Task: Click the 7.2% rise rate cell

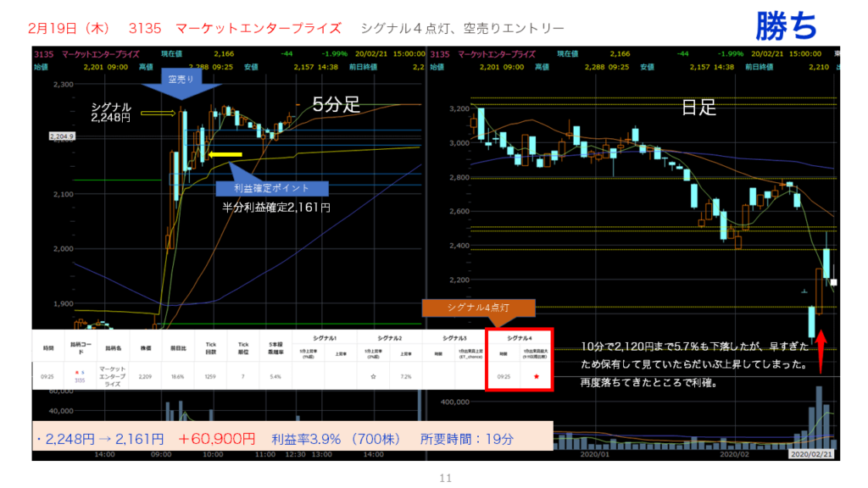Action: coord(406,377)
